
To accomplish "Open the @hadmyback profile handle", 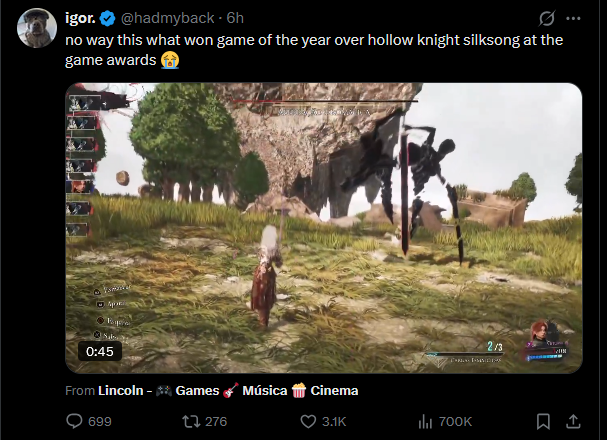I will point(167,18).
